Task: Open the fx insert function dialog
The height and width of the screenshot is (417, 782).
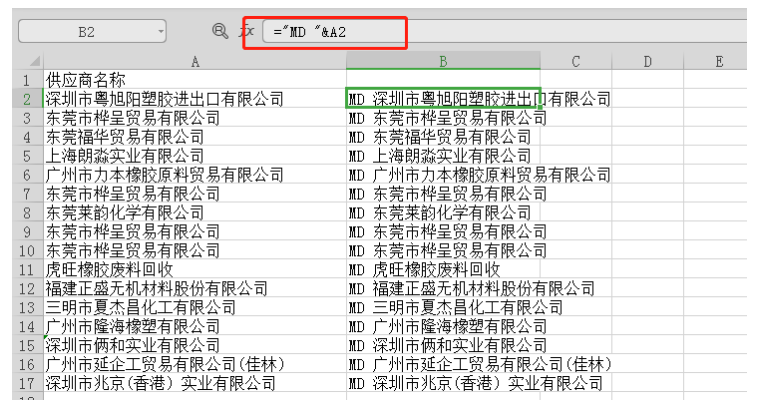Action: [x=247, y=31]
